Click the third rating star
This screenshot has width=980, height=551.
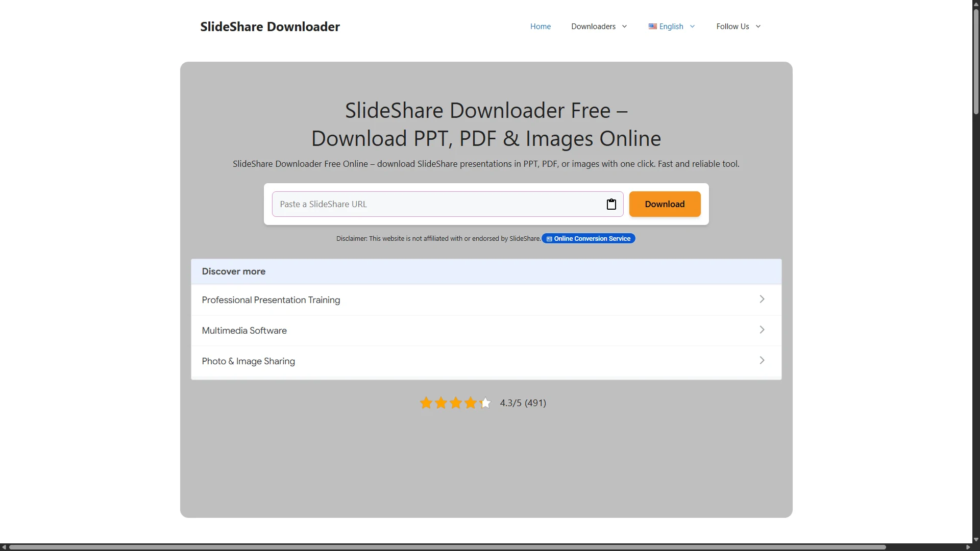(x=456, y=403)
